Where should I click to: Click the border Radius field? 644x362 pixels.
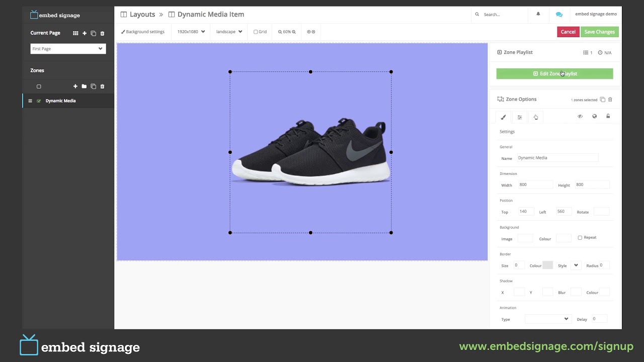click(x=604, y=265)
